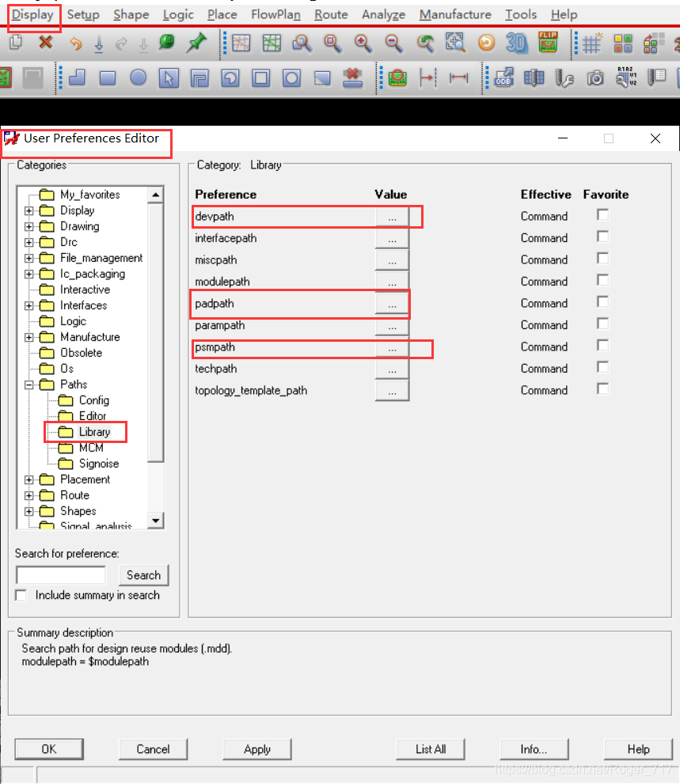Image resolution: width=680 pixels, height=784 pixels.
Task: Open the Setup menu
Action: click(83, 14)
